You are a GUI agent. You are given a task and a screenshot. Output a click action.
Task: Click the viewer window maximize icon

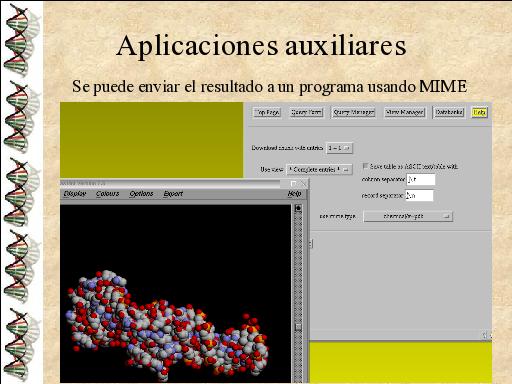click(x=293, y=184)
